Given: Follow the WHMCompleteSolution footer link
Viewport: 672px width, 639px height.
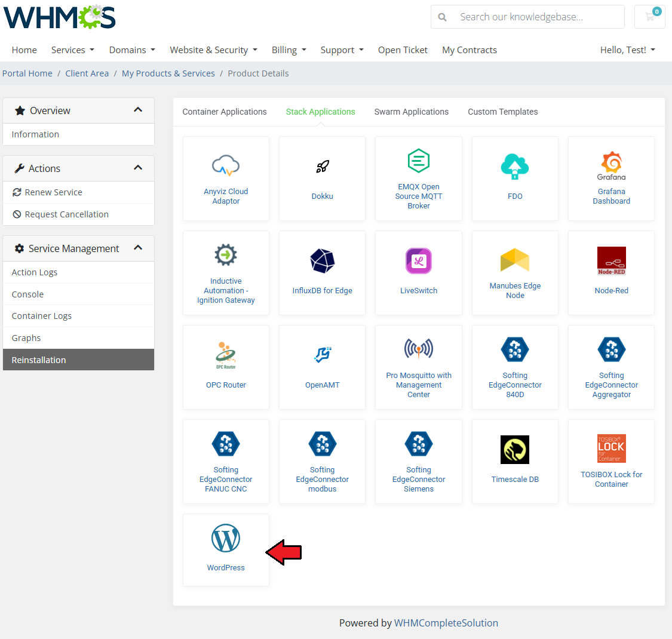Looking at the screenshot, I should (x=446, y=623).
